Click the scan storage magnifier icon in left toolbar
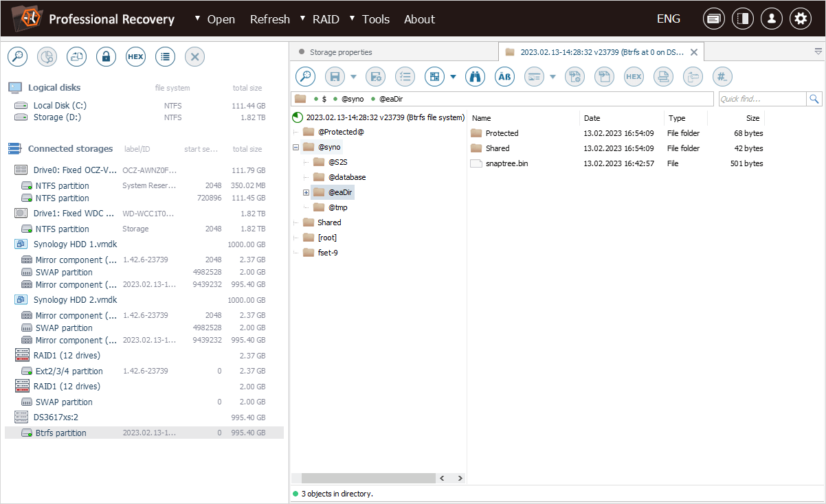 tap(17, 57)
